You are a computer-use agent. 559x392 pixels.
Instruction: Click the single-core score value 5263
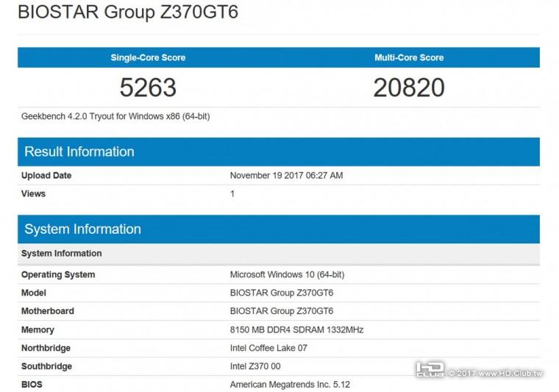(x=148, y=88)
